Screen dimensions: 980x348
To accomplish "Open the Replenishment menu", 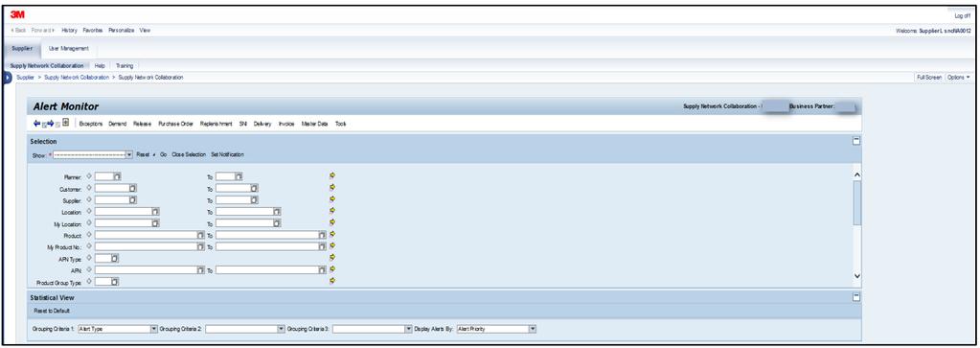I will (217, 124).
